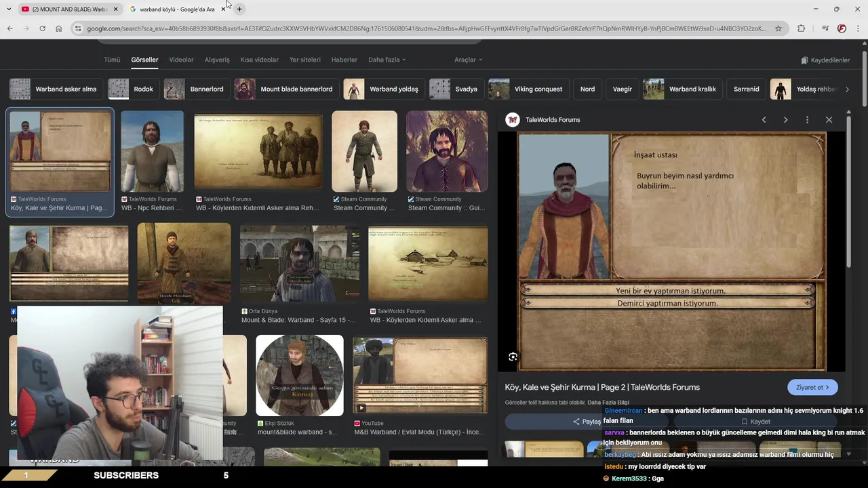The image size is (868, 488).
Task: Select the Warband krallık chip
Action: point(682,89)
